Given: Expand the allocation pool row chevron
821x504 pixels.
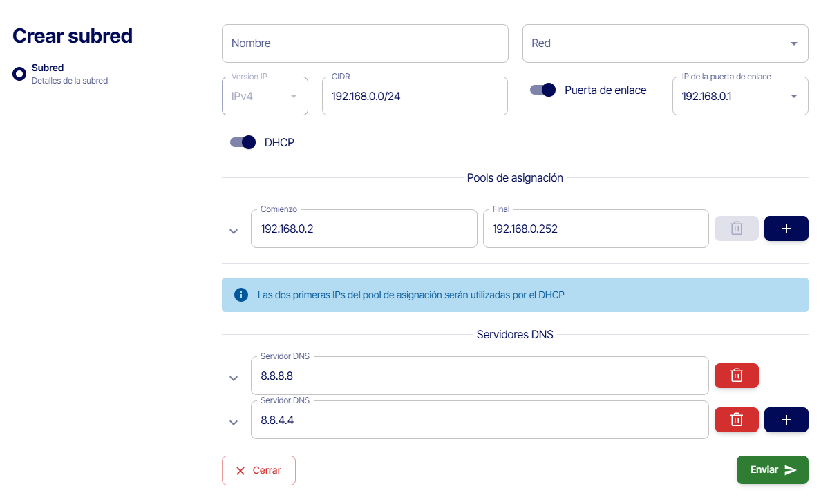Looking at the screenshot, I should click(234, 231).
